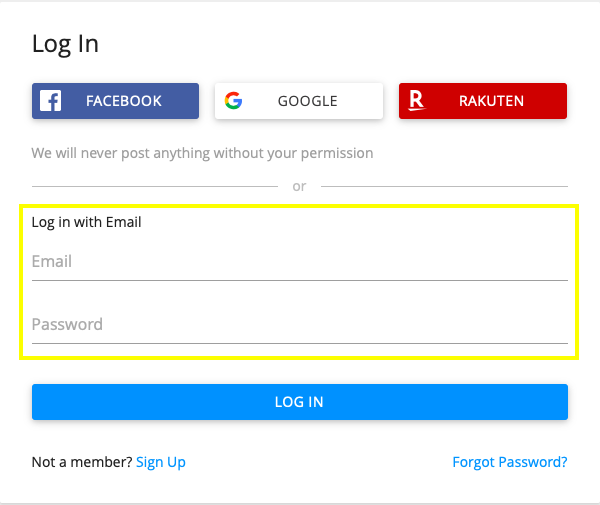Image resolution: width=600 pixels, height=505 pixels.
Task: Click the Facebook 'f' logo icon
Action: pos(51,101)
